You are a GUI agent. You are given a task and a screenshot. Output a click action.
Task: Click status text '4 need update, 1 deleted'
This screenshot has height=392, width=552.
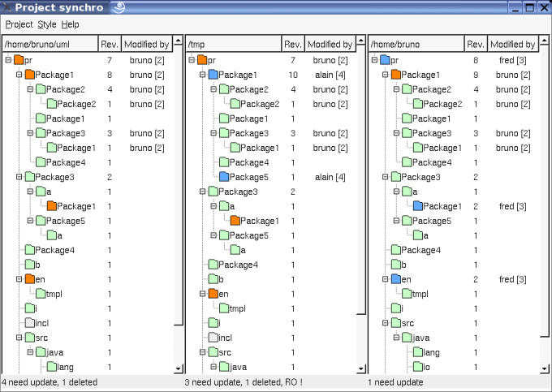[x=50, y=382]
